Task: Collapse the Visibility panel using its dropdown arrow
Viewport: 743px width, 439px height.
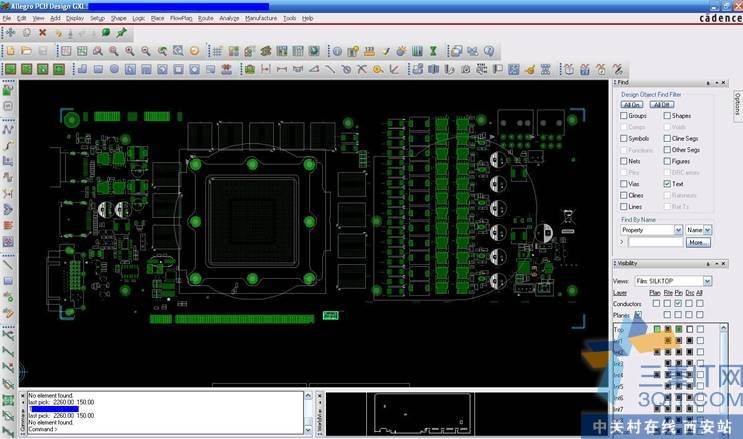Action: (716, 264)
